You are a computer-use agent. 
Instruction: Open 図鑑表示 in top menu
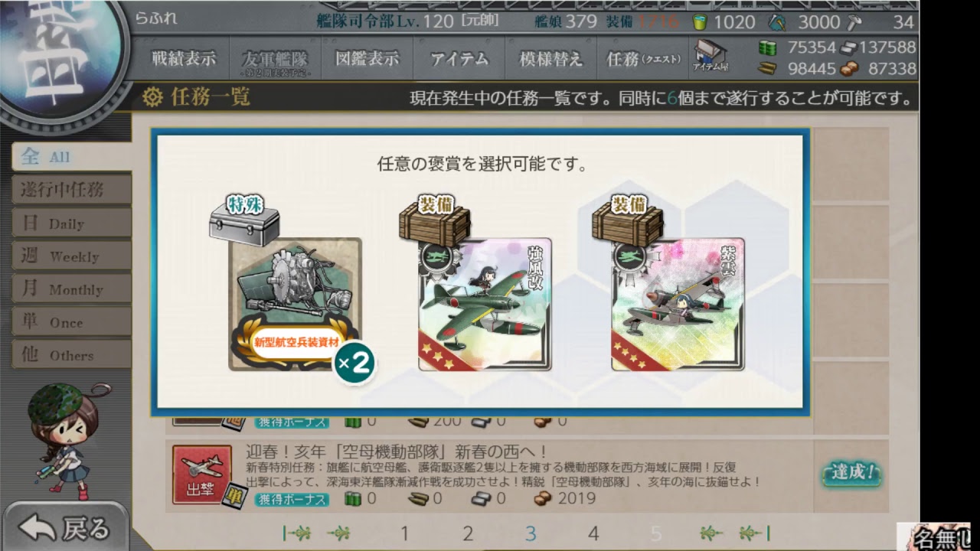coord(367,58)
